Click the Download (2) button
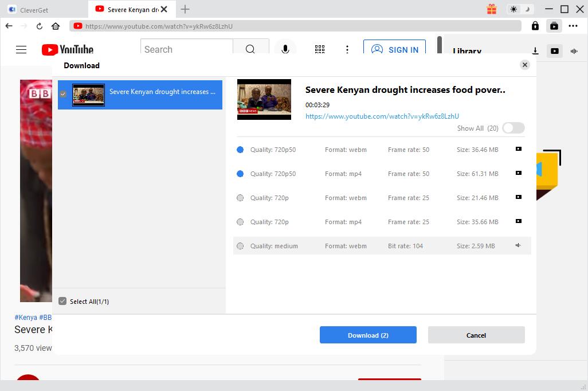The width and height of the screenshot is (588, 391). (368, 335)
